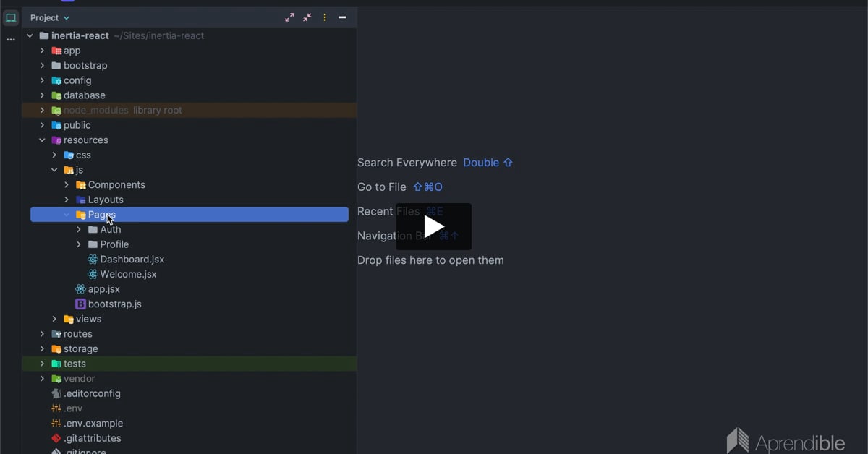Click the node_modules folder icon

(x=56, y=111)
